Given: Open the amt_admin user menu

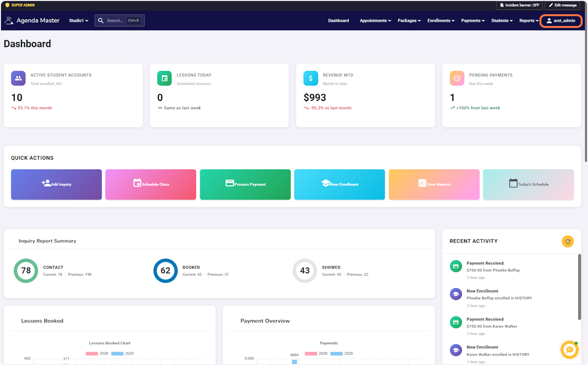Looking at the screenshot, I should [561, 21].
